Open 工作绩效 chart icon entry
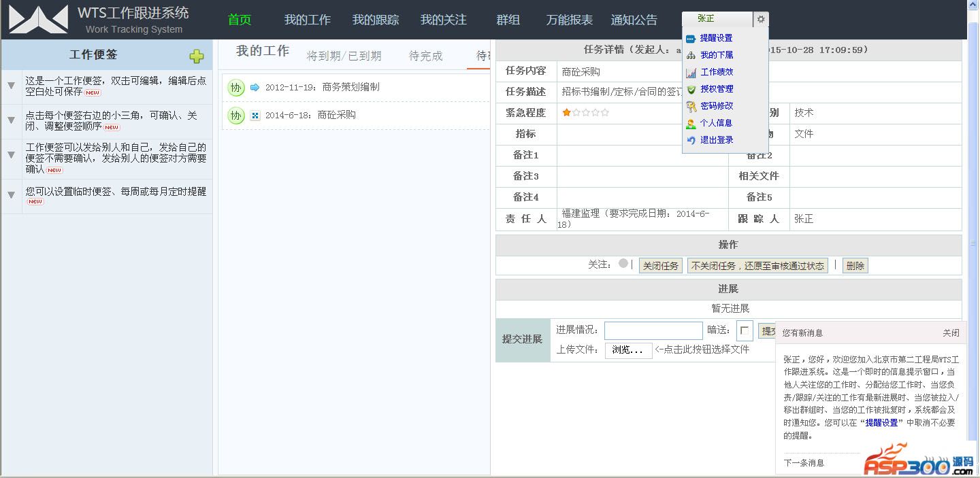Screen dimensions: 980x478 691,72
